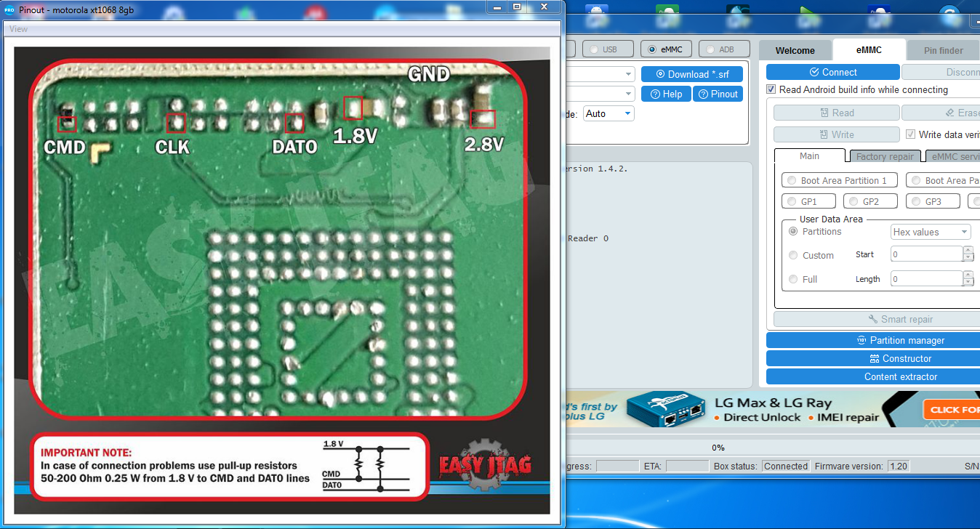Expand the combo box left of Help

pyautogui.click(x=629, y=94)
